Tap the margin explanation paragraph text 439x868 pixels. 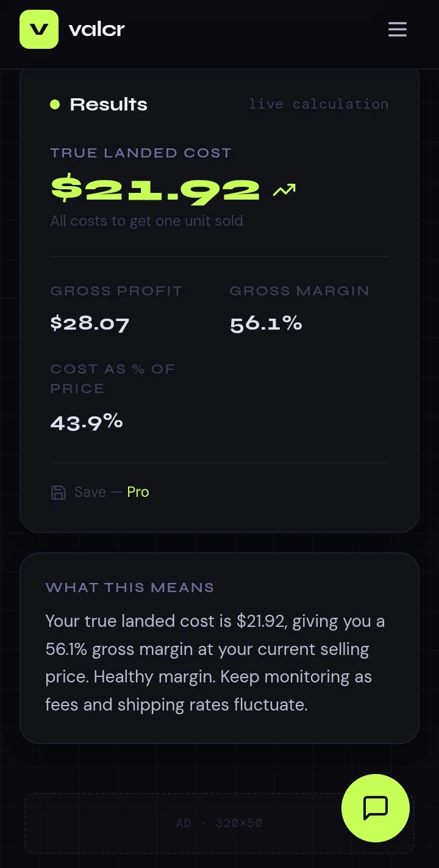(215, 663)
